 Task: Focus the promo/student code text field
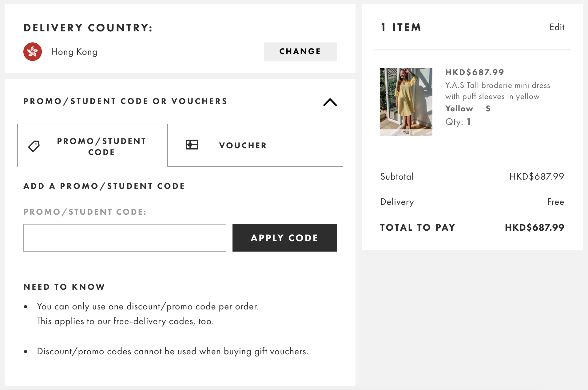point(125,238)
